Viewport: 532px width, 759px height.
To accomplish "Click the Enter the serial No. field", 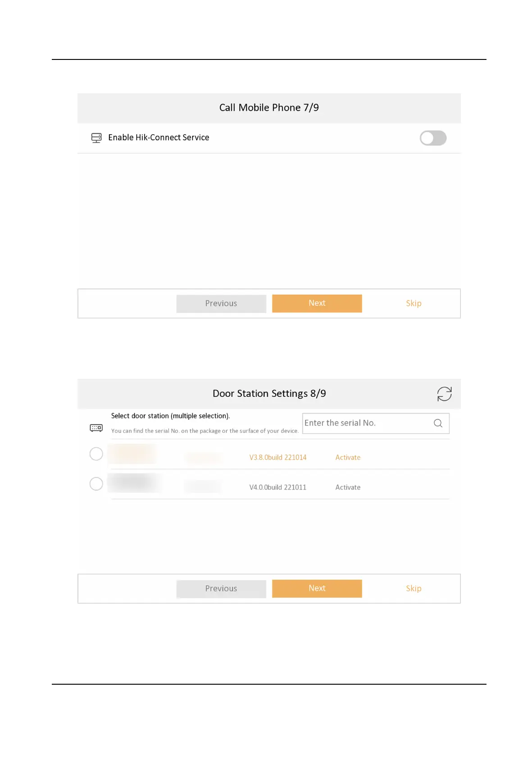I will tap(376, 423).
